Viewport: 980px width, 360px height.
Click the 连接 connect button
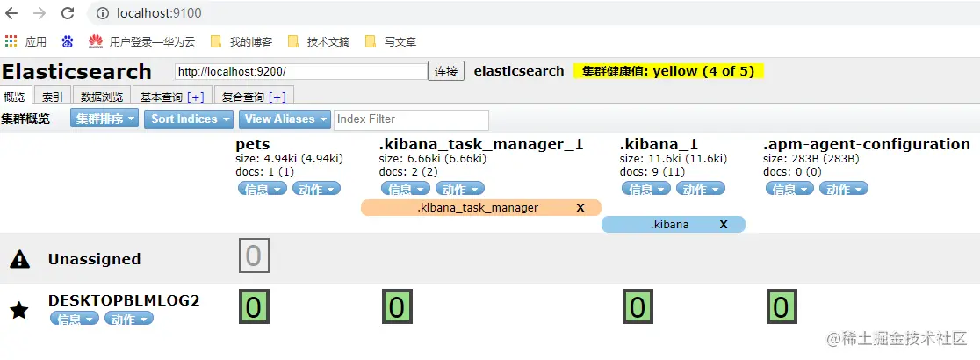pyautogui.click(x=446, y=71)
